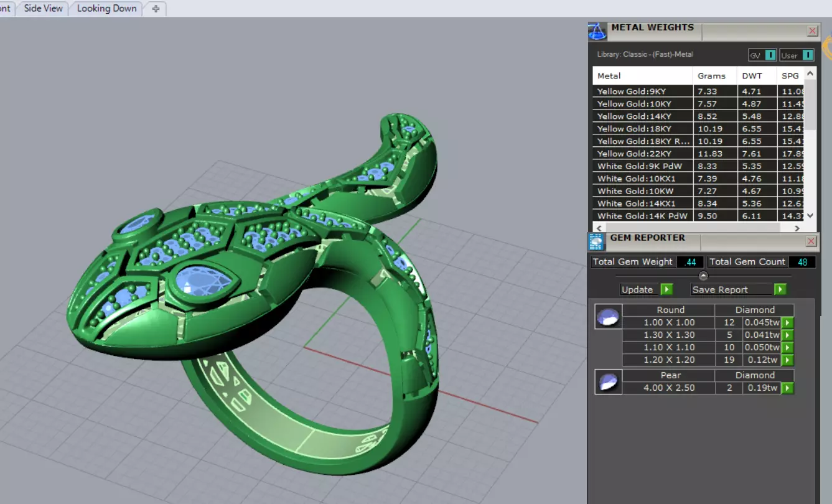
Task: Click green arrow for 1.10 X 1.10 row
Action: click(x=788, y=347)
